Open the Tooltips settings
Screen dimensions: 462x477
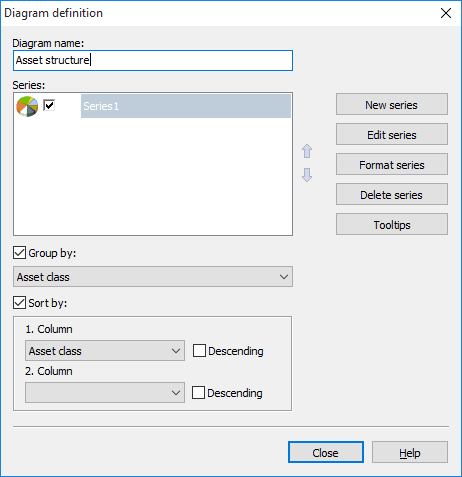pos(392,225)
